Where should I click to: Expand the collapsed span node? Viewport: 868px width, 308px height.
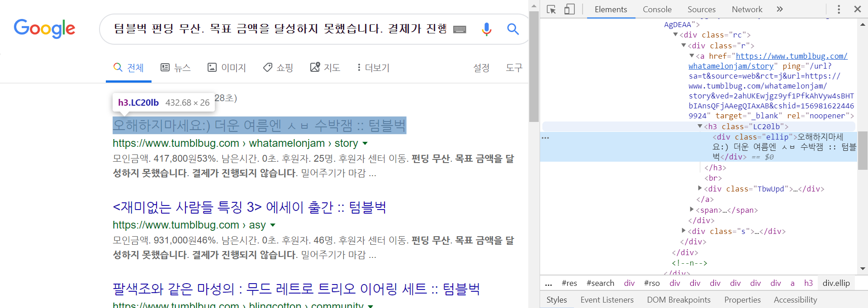[x=692, y=210]
